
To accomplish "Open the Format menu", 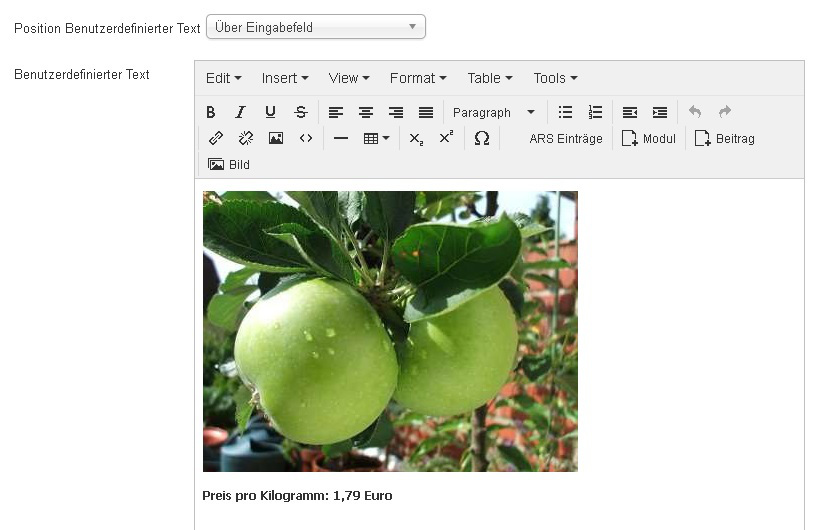I will pos(418,78).
